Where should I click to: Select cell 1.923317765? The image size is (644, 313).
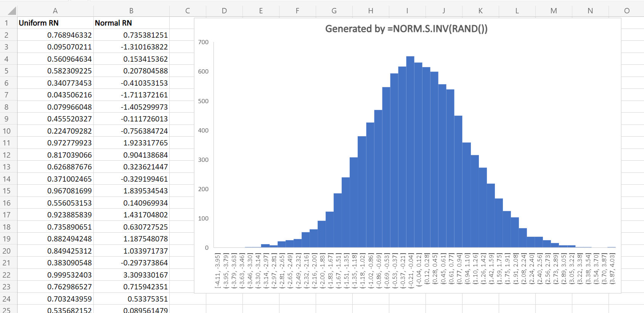pyautogui.click(x=131, y=143)
